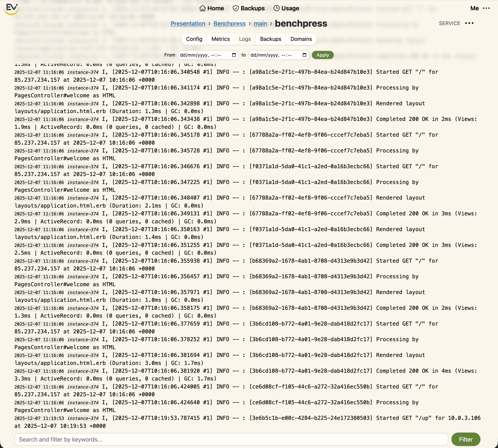Switch to the Config tab
This screenshot has height=448, width=498.
coord(194,39)
